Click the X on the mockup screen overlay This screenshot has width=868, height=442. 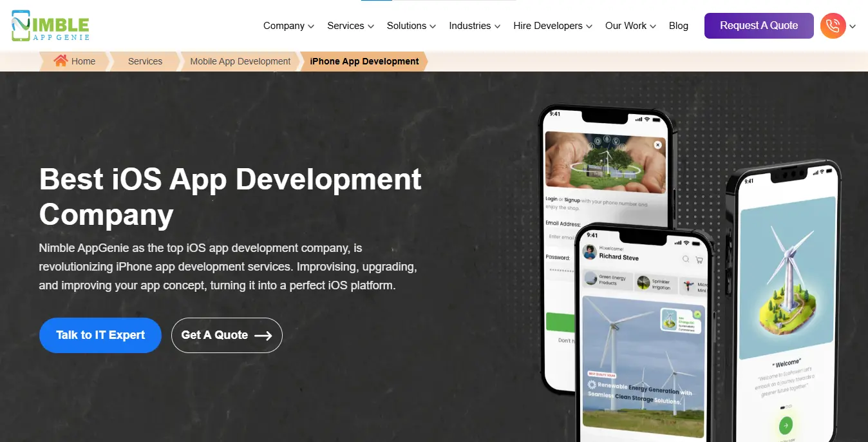[657, 145]
